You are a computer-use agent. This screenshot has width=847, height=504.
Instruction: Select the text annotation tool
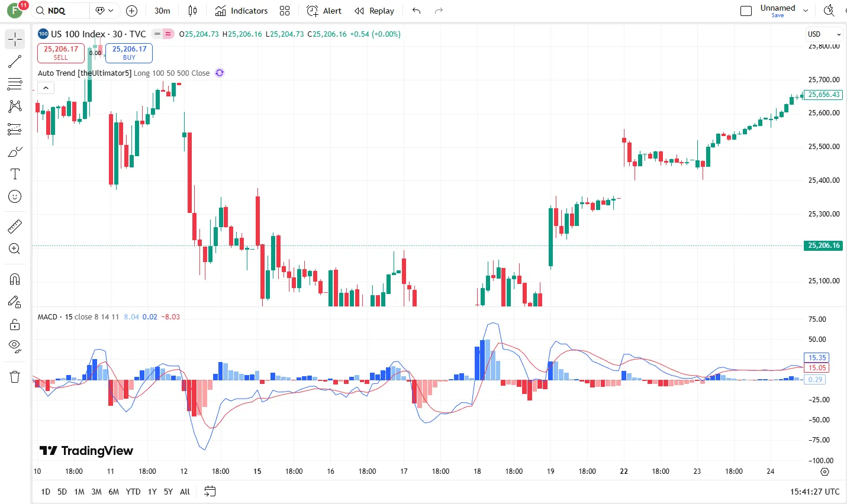[x=15, y=174]
